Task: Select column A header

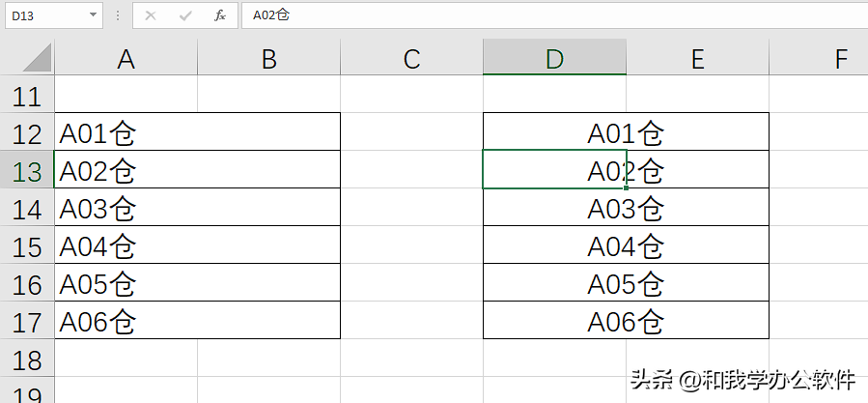Action: pyautogui.click(x=126, y=58)
